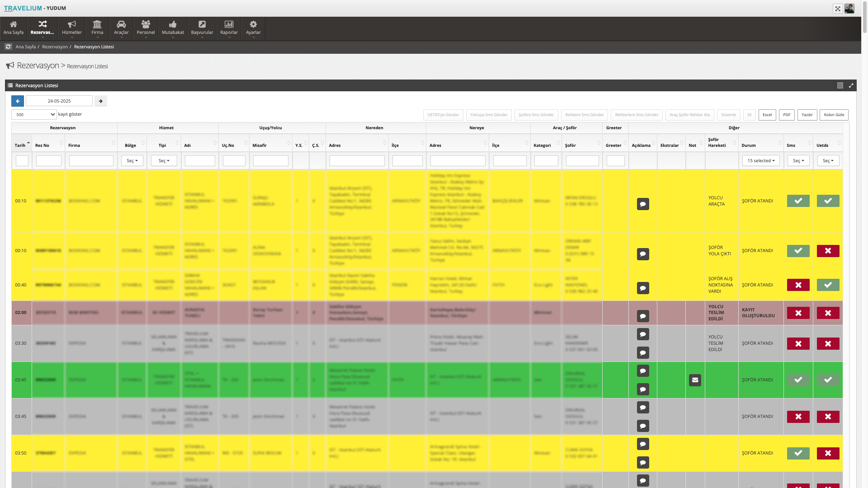Screen dimensions: 868x488
Task: Open the Personel menu icon
Action: [x=146, y=24]
